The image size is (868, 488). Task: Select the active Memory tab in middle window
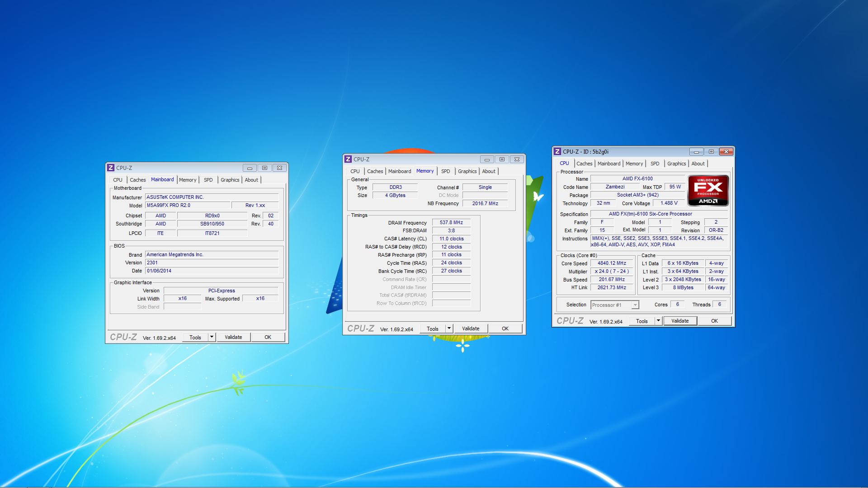425,171
